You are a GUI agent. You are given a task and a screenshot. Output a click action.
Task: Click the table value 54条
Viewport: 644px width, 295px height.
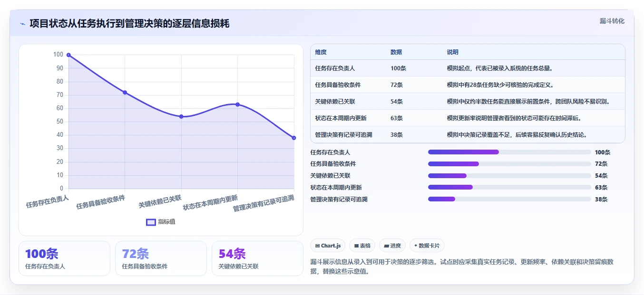coord(397,102)
